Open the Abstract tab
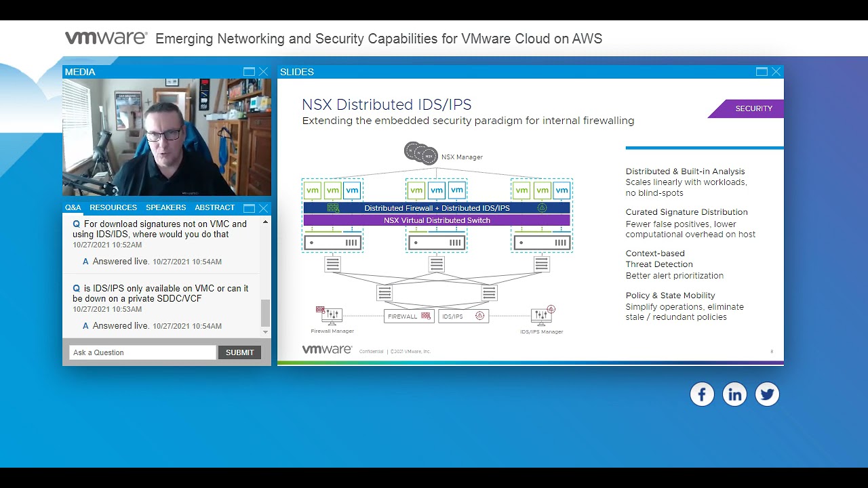 tap(215, 207)
